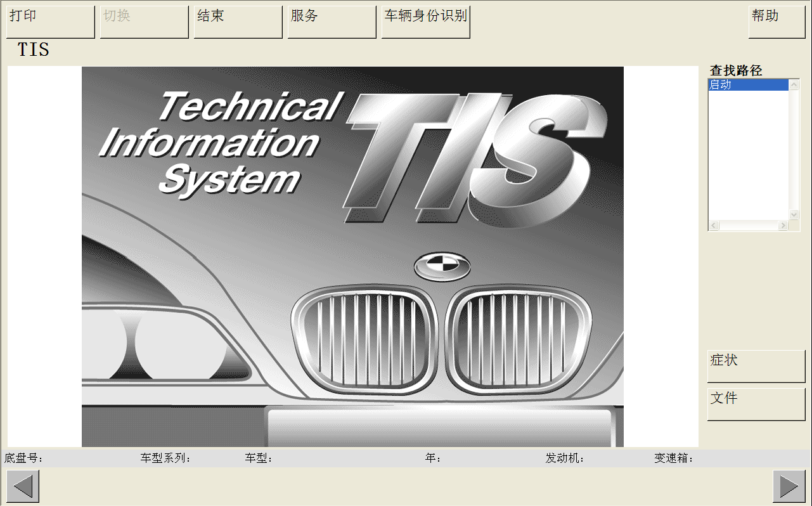812x506 pixels.
Task: Click the 结束 (End) button
Action: (x=238, y=22)
